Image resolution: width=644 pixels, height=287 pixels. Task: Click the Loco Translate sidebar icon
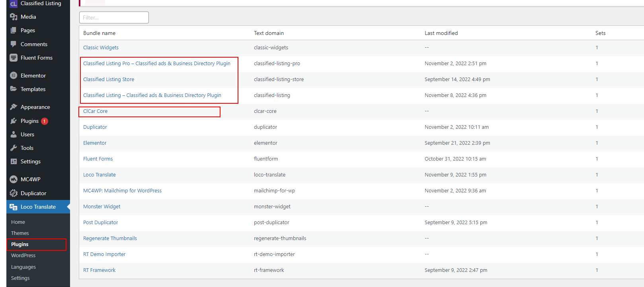14,207
